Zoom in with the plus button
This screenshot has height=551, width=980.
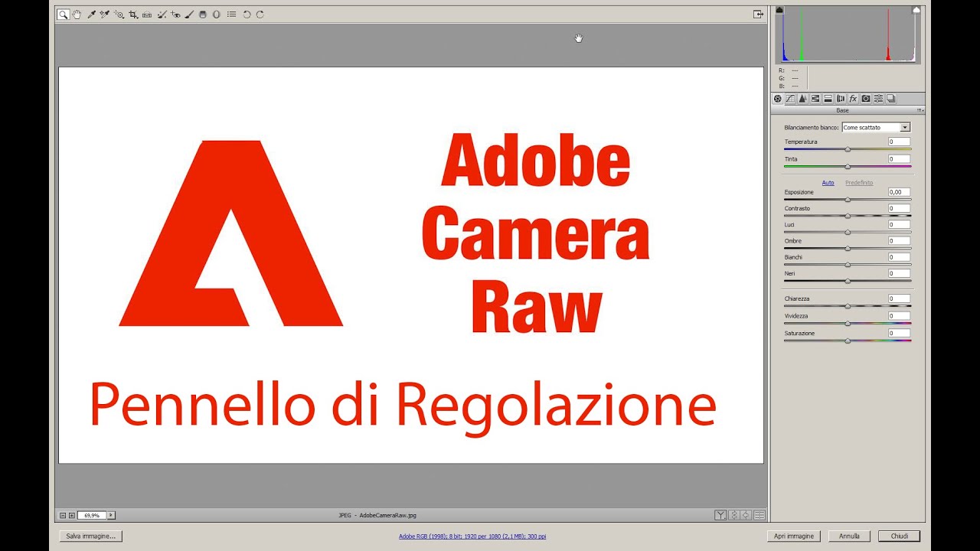(x=72, y=515)
